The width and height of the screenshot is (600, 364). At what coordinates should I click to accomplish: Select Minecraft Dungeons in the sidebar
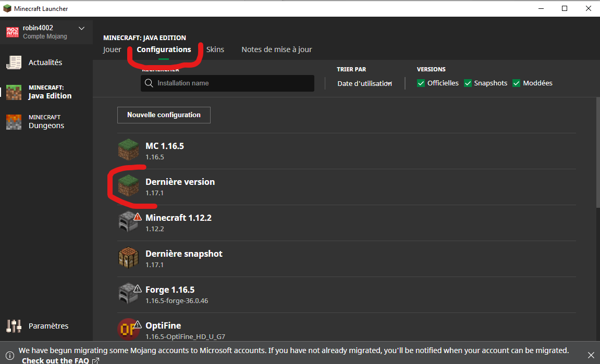pos(46,122)
